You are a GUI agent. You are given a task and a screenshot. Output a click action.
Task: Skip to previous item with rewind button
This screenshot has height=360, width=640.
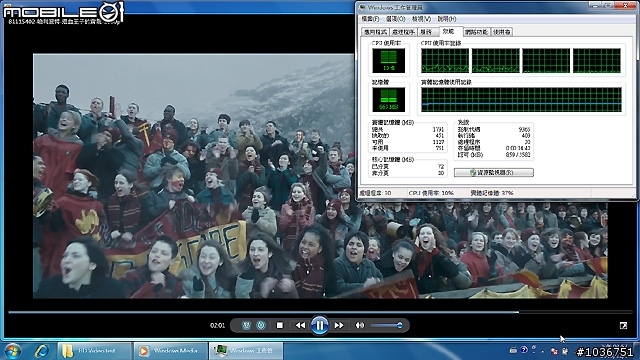(x=300, y=325)
